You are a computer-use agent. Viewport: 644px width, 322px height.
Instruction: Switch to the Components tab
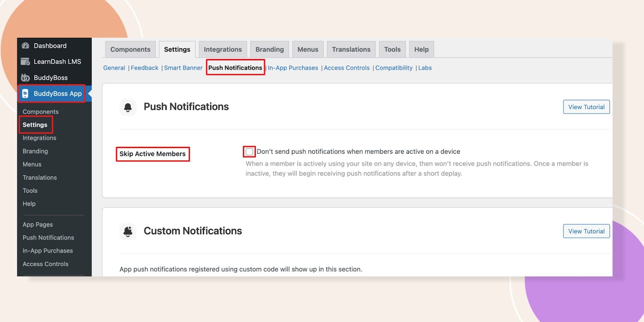click(130, 50)
